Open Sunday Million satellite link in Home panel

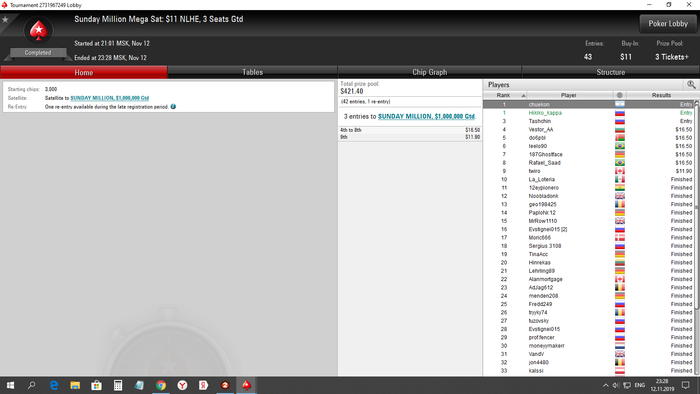109,98
